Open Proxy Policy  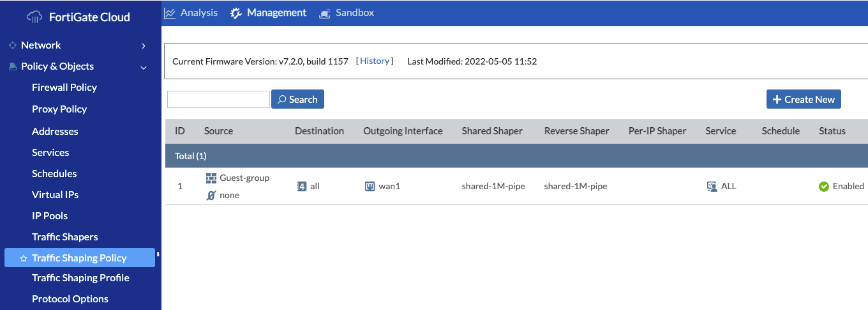tap(59, 109)
